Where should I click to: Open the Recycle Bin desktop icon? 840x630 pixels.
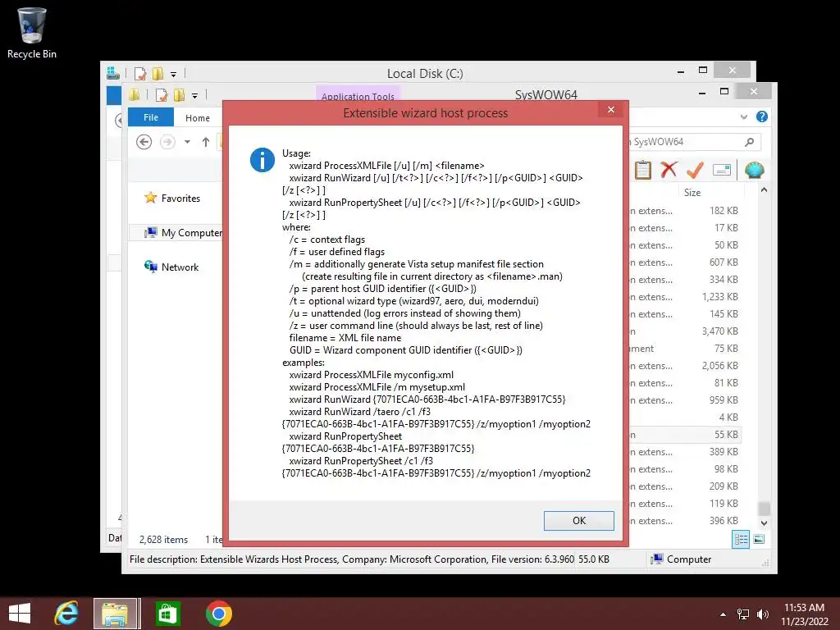click(32, 33)
